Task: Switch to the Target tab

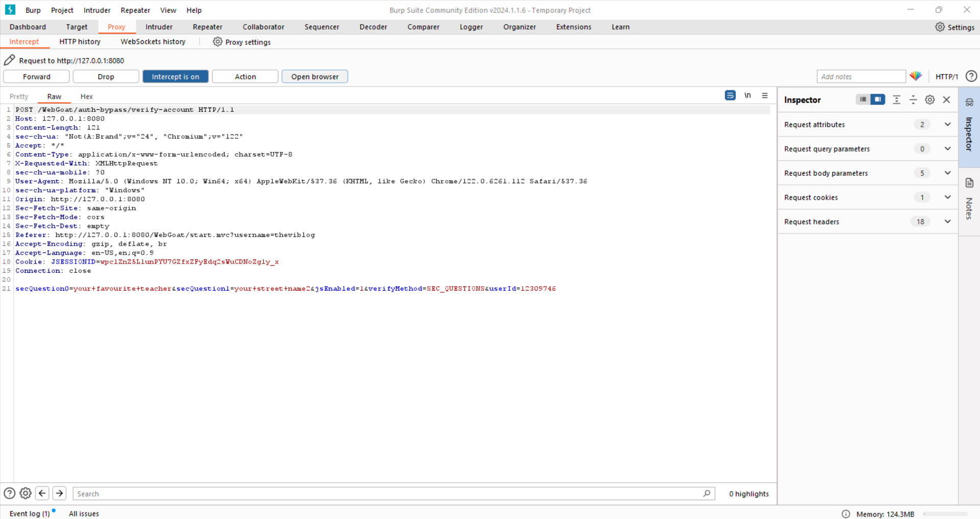Action: pos(77,27)
